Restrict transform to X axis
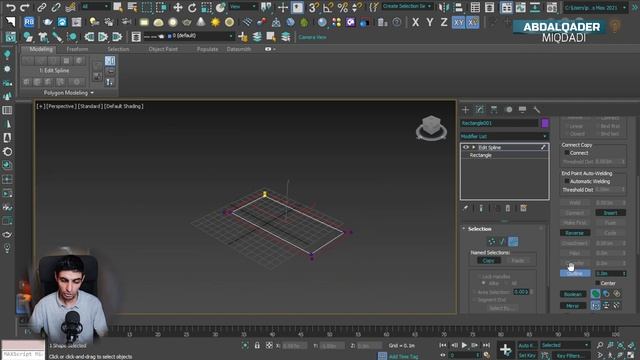The height and width of the screenshot is (360, 640). [x=416, y=22]
